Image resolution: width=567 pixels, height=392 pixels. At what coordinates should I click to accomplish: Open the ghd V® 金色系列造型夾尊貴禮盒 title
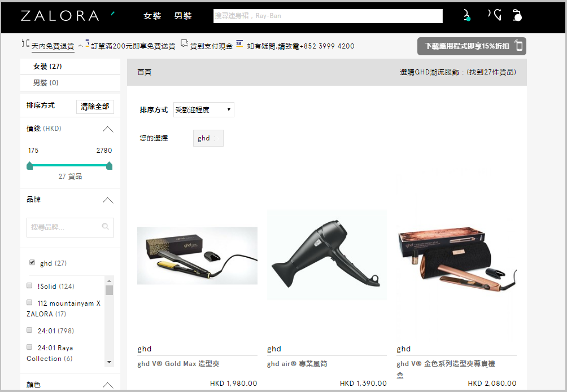446,369
